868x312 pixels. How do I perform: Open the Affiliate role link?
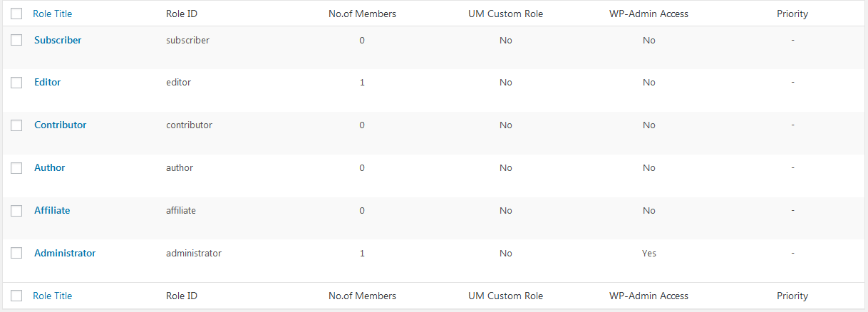52,210
